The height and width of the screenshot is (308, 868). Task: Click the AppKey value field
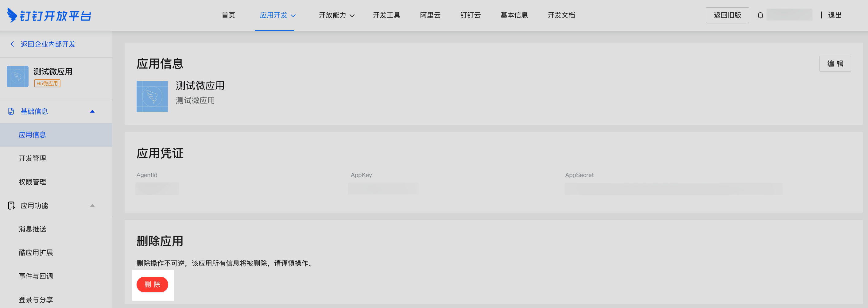(383, 188)
